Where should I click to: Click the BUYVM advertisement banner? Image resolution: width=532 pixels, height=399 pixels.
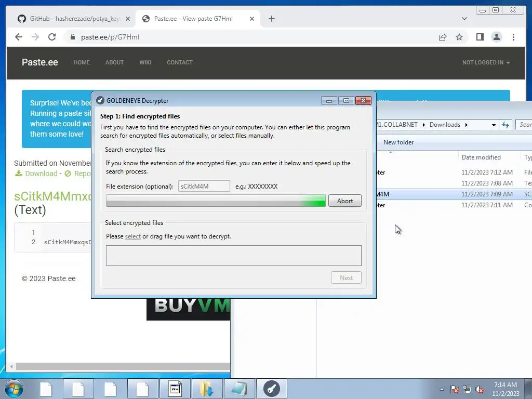(x=188, y=309)
